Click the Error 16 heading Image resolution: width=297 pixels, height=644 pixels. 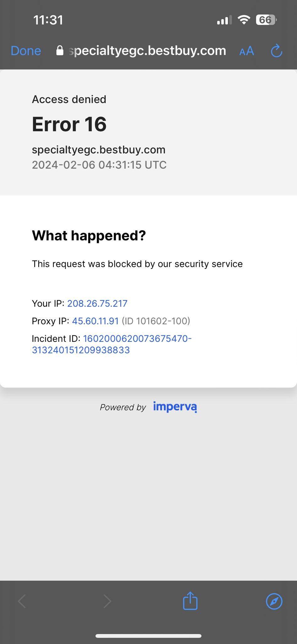pyautogui.click(x=69, y=124)
